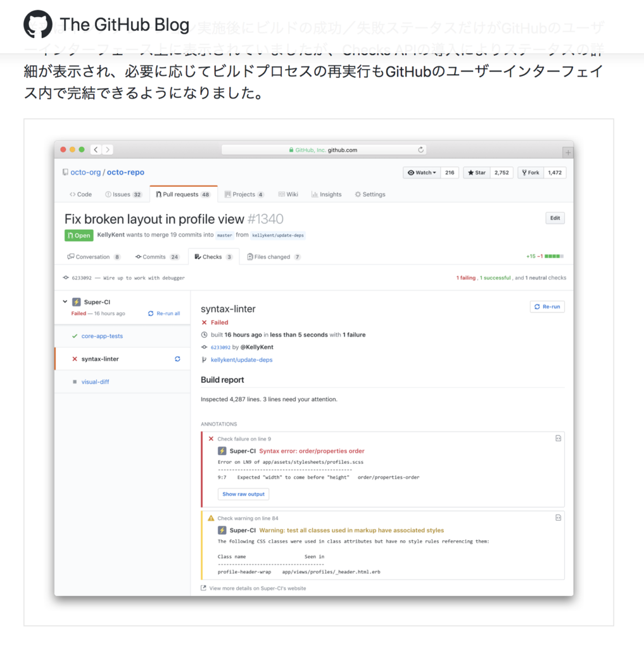Click the Build report heading
The image size is (644, 648).
[x=222, y=380]
